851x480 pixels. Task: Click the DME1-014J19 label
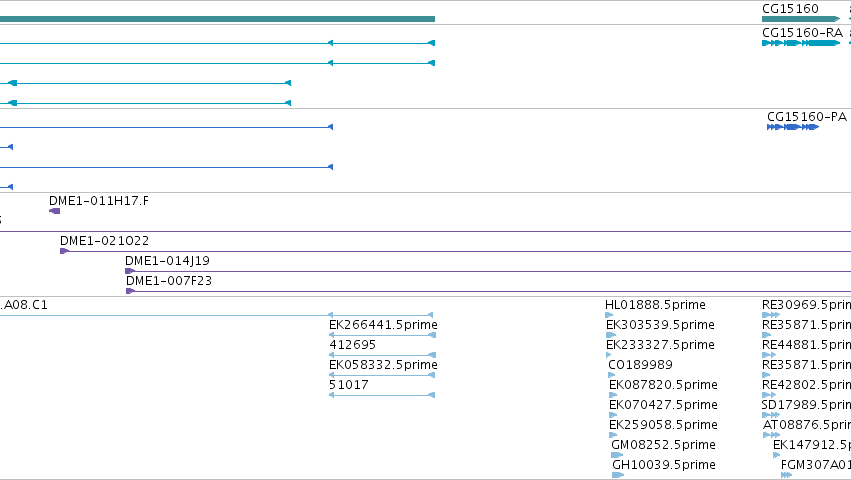coord(167,261)
